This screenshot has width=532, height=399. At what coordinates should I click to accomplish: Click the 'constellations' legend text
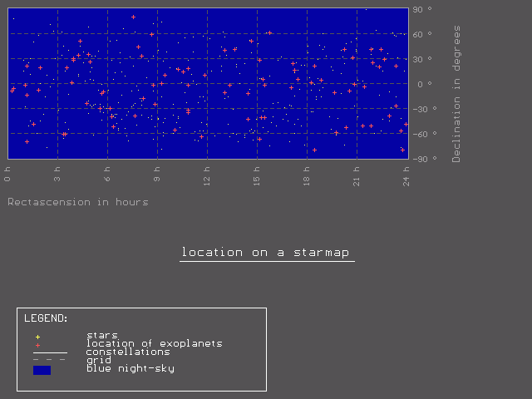(x=128, y=352)
